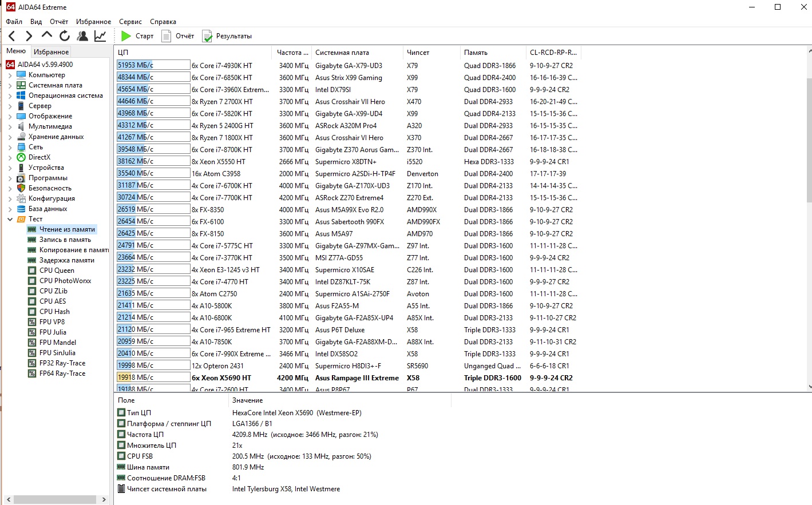Viewport: 812px width, 505px height.
Task: Go back using the left arrow toolbar icon
Action: point(12,36)
